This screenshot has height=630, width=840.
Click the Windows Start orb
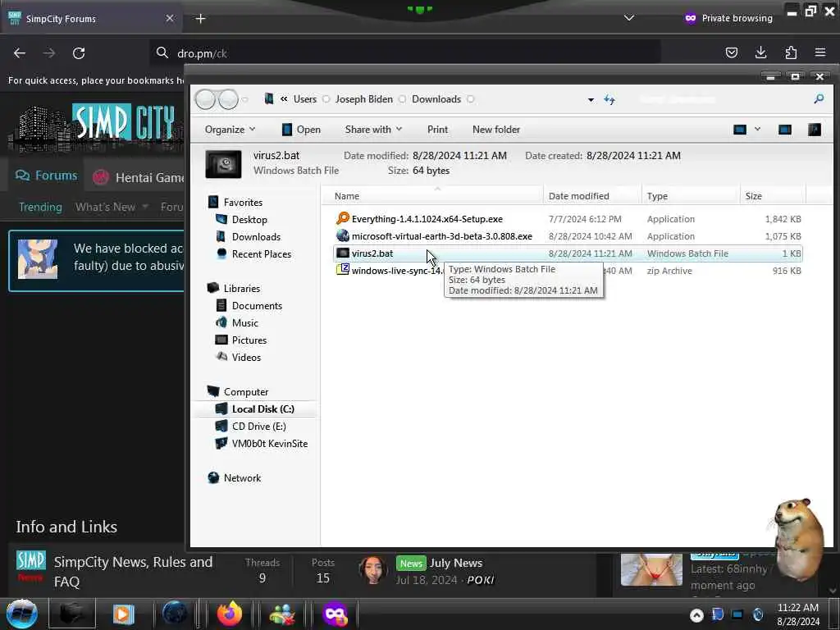(x=22, y=614)
